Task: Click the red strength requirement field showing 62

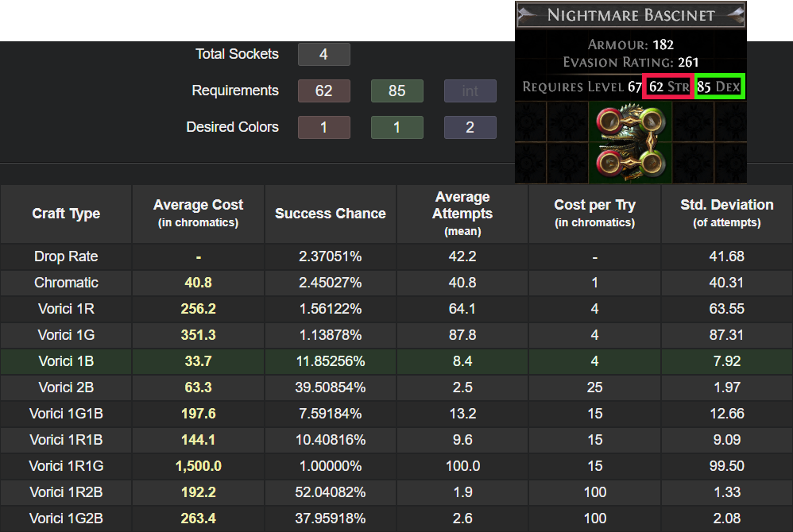Action: coord(323,91)
